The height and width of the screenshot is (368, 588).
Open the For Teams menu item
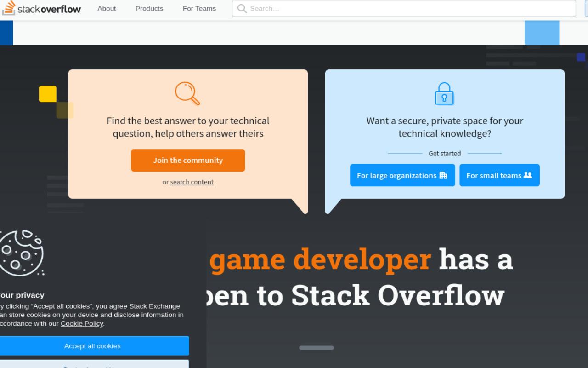tap(199, 8)
